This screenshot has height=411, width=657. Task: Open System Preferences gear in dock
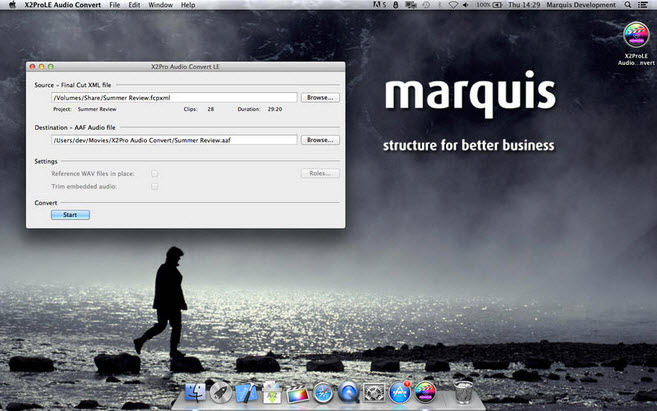point(374,393)
